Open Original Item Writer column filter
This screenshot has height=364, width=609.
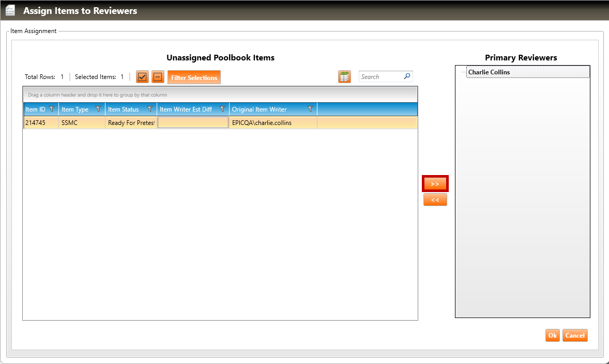310,109
